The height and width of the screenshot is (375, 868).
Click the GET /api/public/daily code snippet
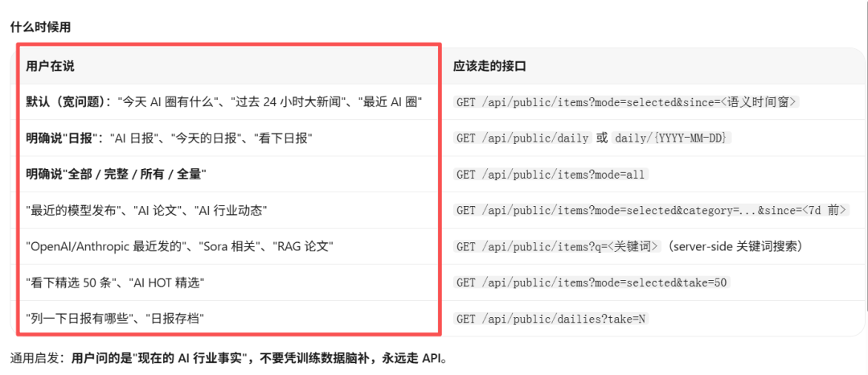522,138
